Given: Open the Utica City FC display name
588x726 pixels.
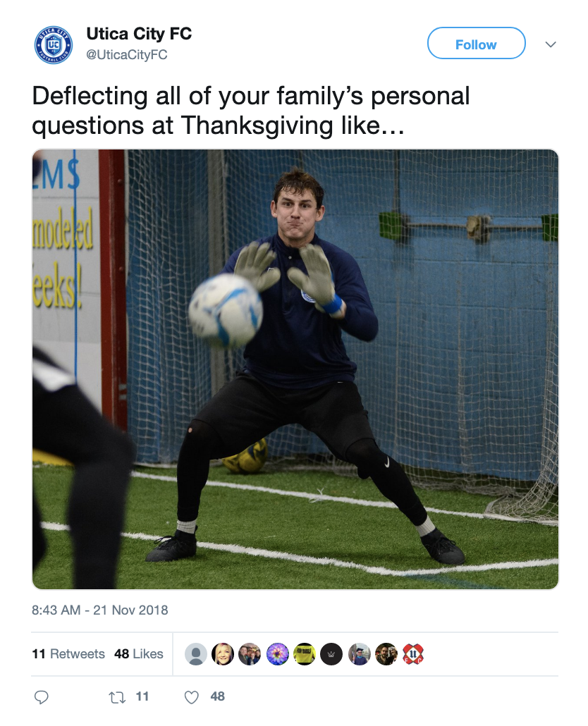Looking at the screenshot, I should [139, 34].
